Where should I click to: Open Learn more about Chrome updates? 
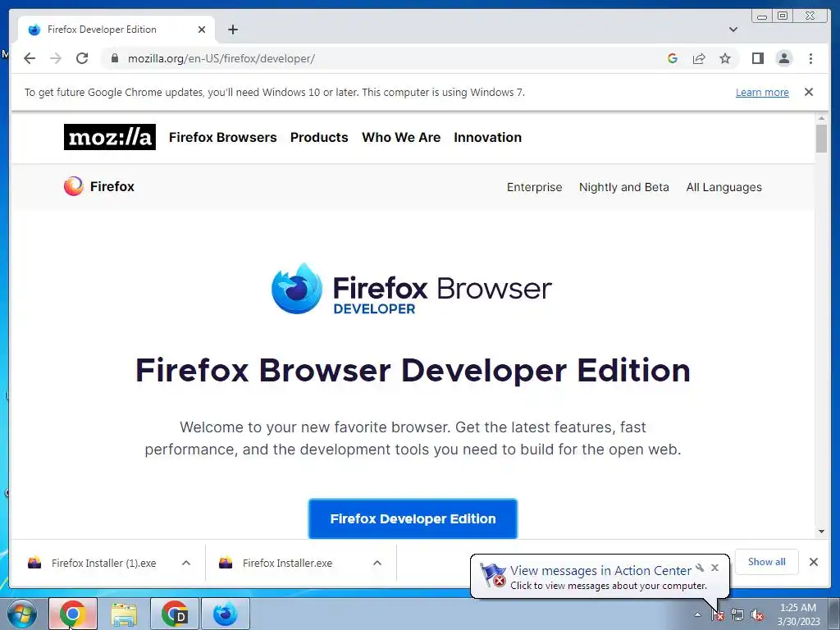762,92
